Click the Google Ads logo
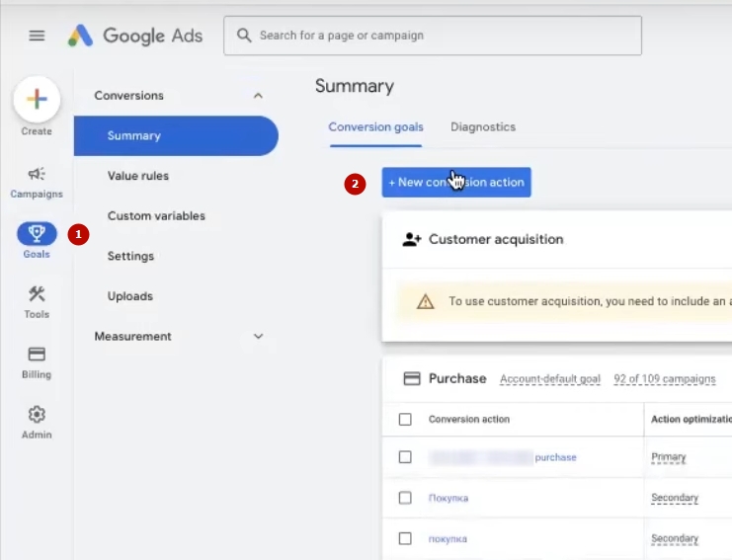Viewport: 732px width, 560px height. coord(135,36)
